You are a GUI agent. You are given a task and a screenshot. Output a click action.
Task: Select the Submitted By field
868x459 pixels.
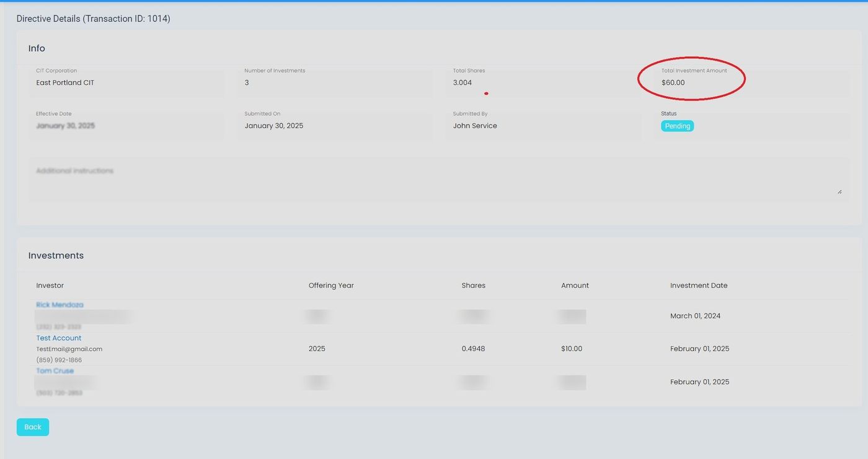(x=543, y=126)
